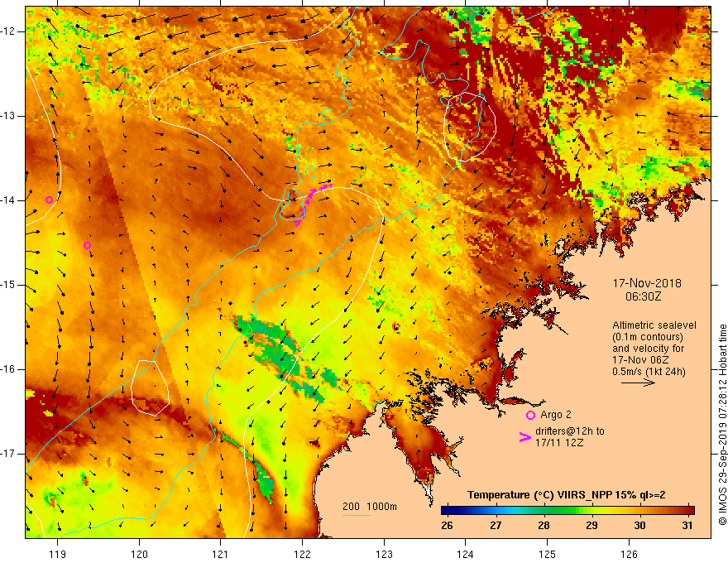Click the latitude axis label -12
This screenshot has width=728, height=563.
pyautogui.click(x=8, y=31)
